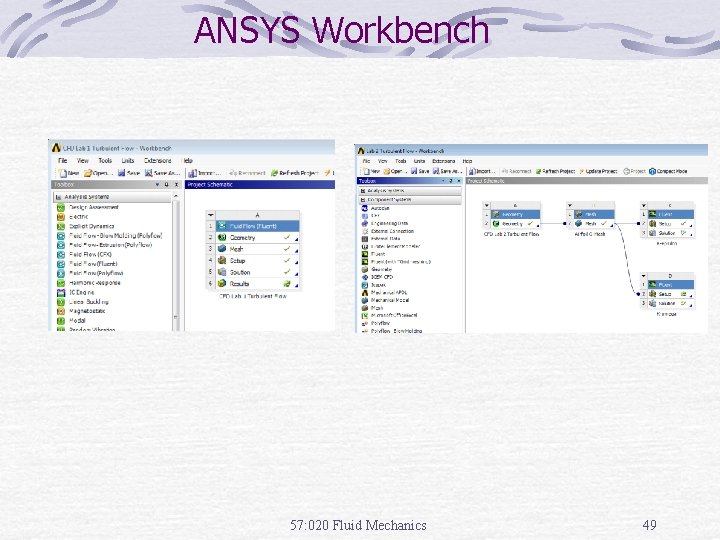Select Setup cell in Lab 2 system D

(670, 294)
